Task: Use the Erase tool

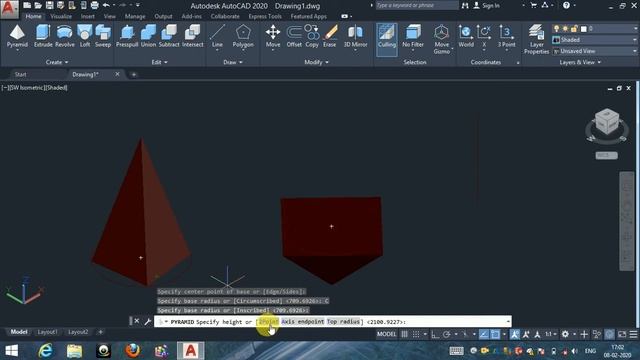Action: [x=330, y=36]
